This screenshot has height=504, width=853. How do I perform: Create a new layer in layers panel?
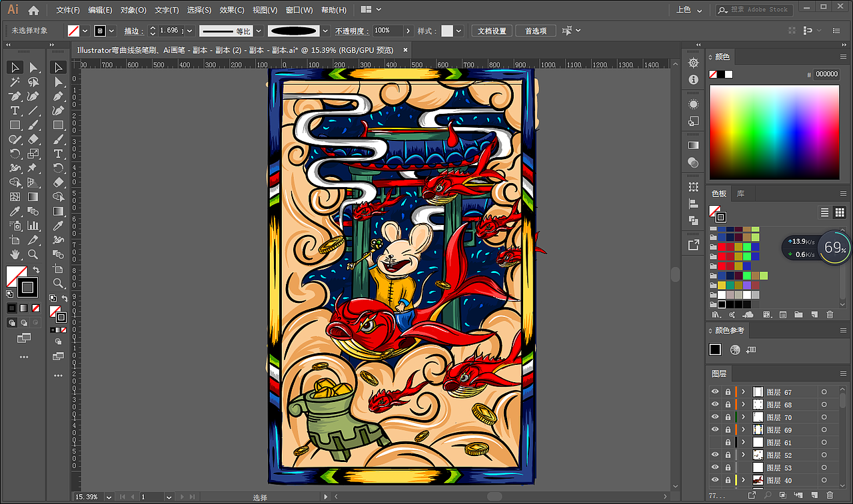click(x=814, y=495)
